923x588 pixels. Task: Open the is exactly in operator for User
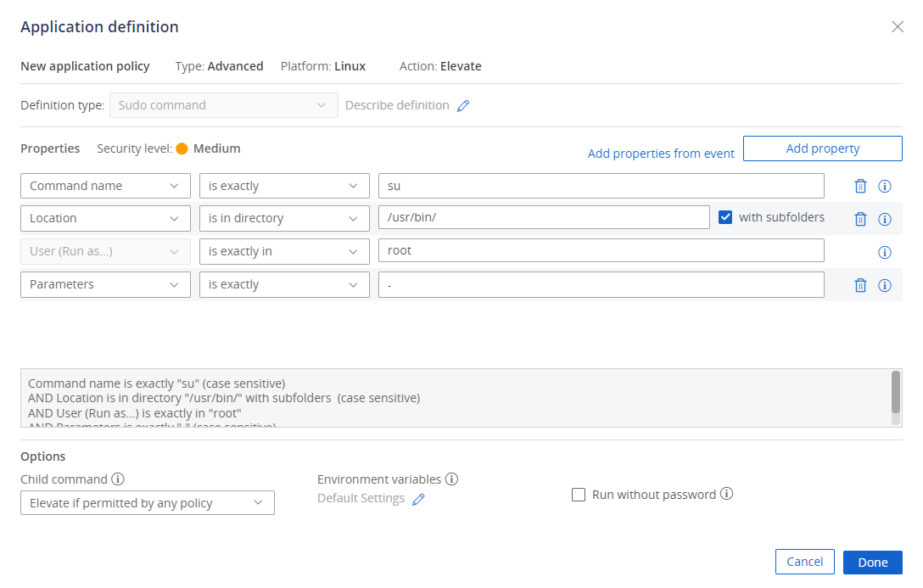click(284, 251)
